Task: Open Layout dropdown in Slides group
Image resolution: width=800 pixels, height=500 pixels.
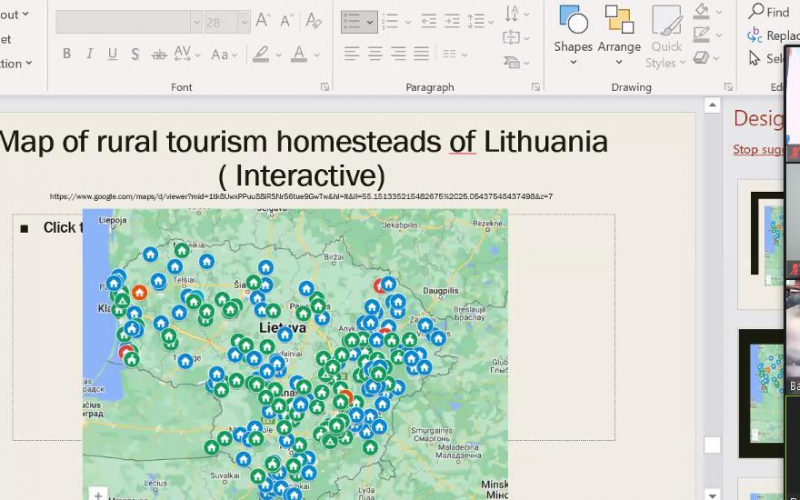Action: point(15,15)
